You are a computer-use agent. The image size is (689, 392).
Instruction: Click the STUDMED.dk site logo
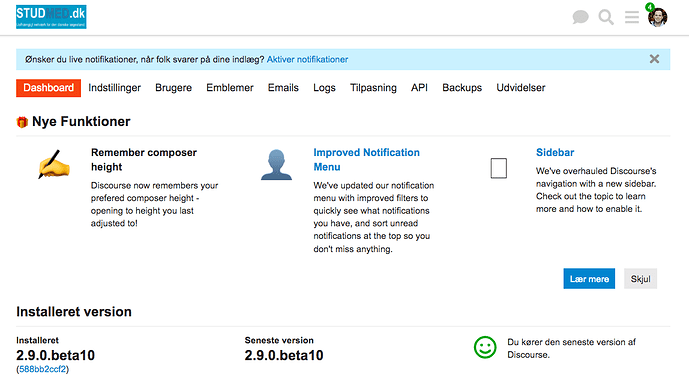(x=51, y=17)
